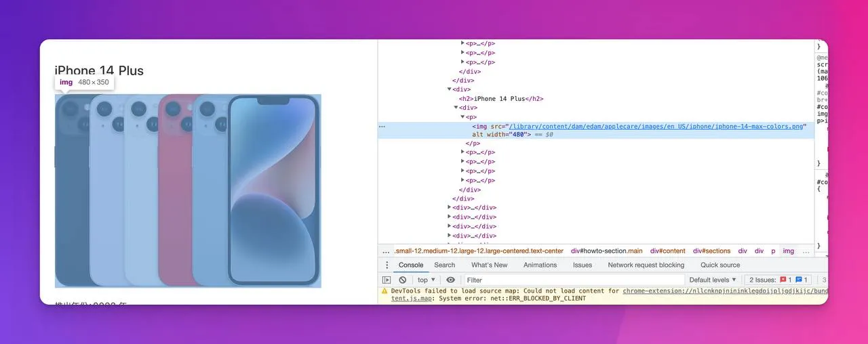The width and height of the screenshot is (868, 344).
Task: Click the left breadcrumb overflow ellipsis
Action: (386, 251)
